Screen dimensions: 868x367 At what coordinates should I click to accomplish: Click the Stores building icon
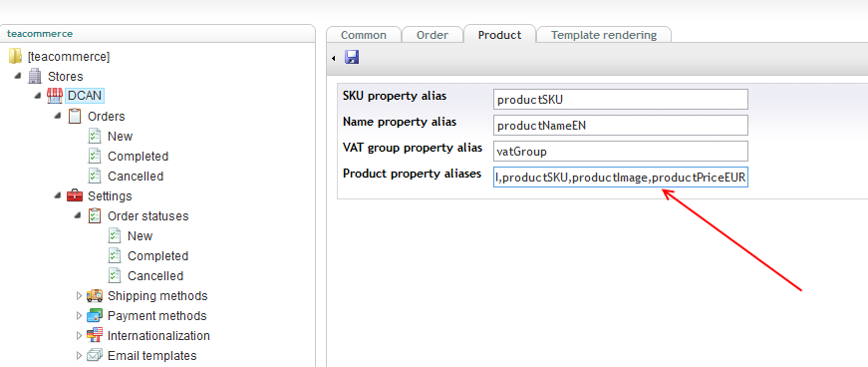pos(35,76)
